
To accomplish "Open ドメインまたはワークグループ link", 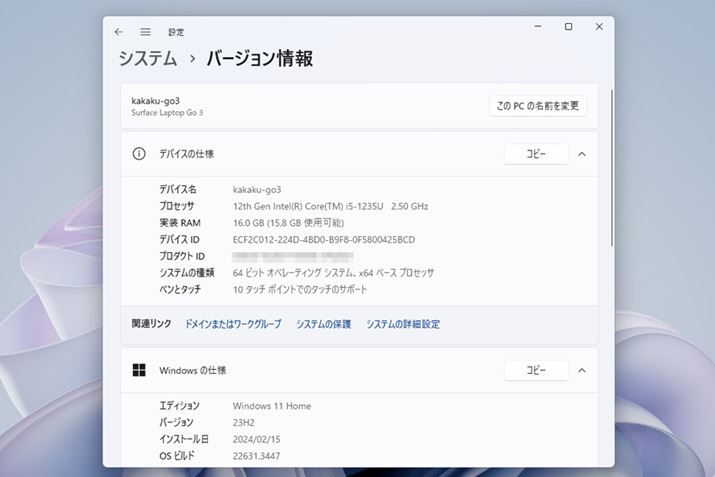I will [x=233, y=324].
